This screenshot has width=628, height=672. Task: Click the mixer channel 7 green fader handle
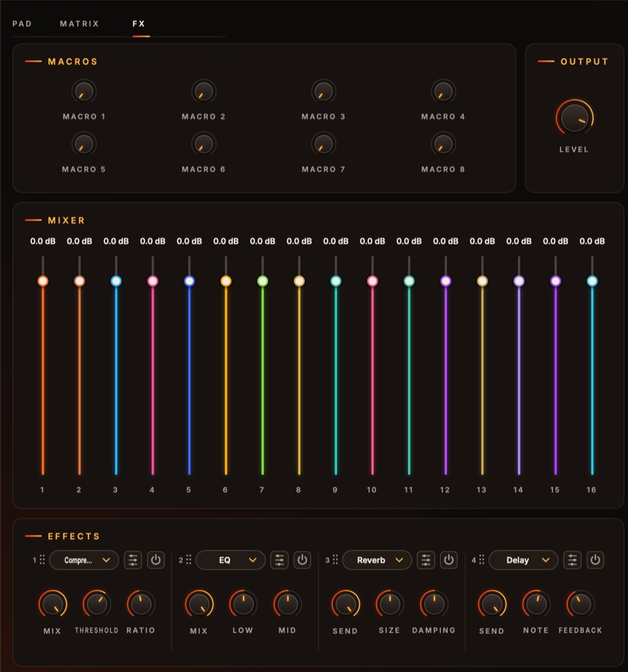[263, 281]
